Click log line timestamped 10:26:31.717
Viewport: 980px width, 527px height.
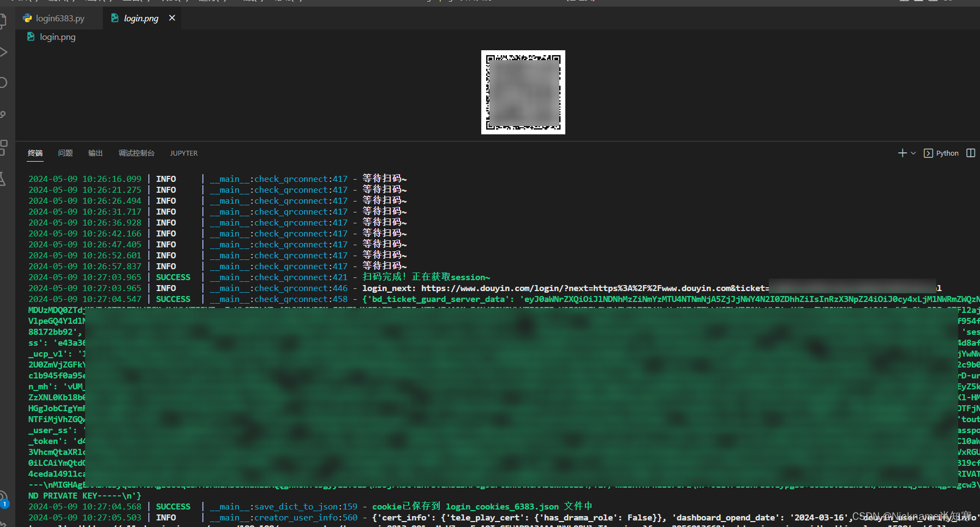[217, 212]
